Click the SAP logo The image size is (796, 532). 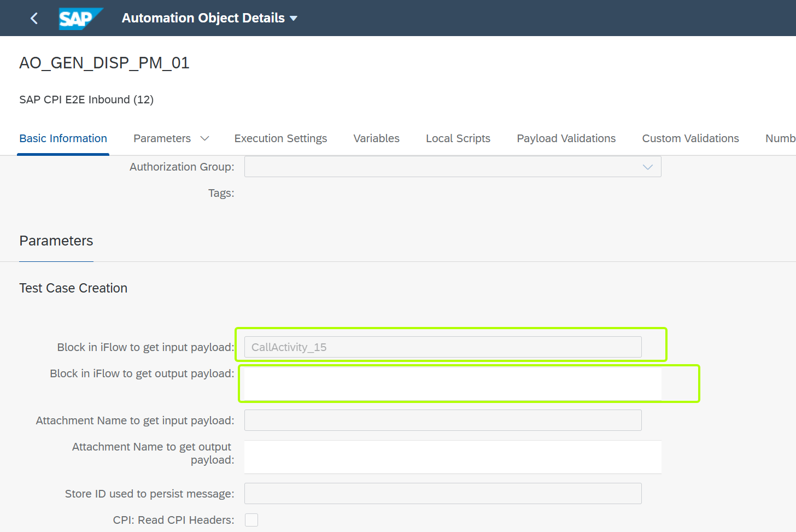81,19
